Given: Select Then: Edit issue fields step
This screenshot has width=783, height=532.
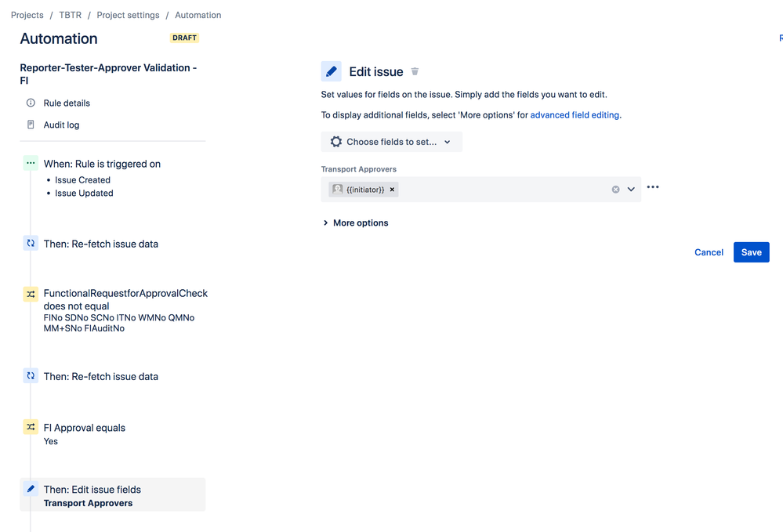Looking at the screenshot, I should (x=113, y=494).
